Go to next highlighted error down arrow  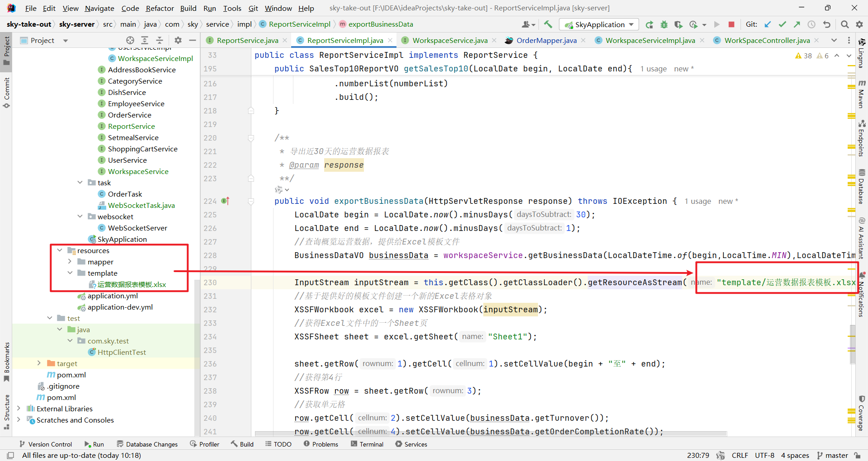(849, 56)
